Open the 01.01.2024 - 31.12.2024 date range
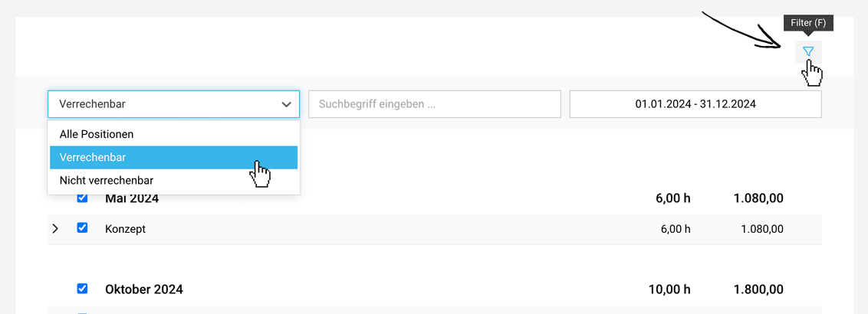This screenshot has width=868, height=314. (695, 104)
